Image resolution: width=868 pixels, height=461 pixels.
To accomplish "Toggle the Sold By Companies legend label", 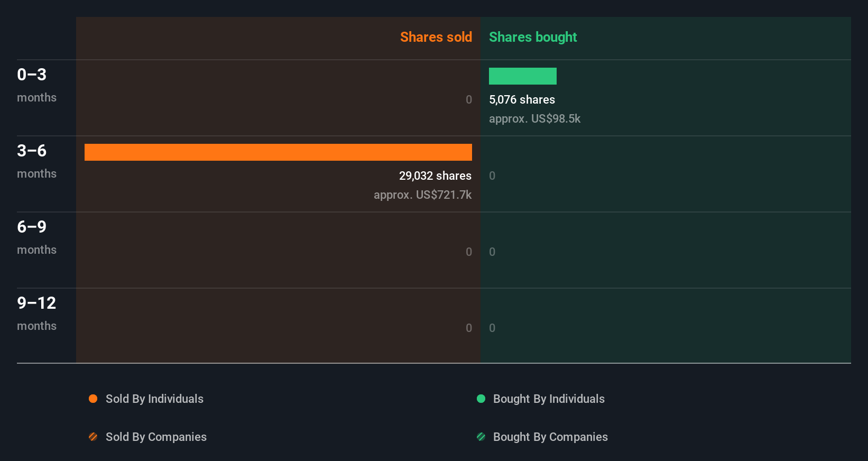I will [x=156, y=437].
